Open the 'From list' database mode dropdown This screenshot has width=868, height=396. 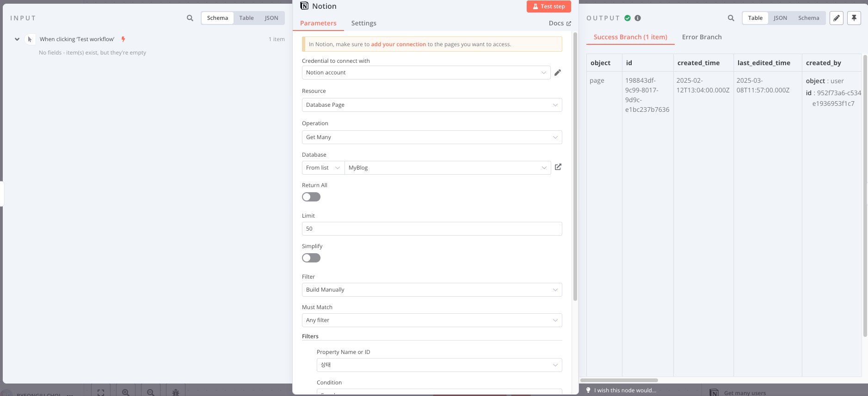(x=323, y=168)
